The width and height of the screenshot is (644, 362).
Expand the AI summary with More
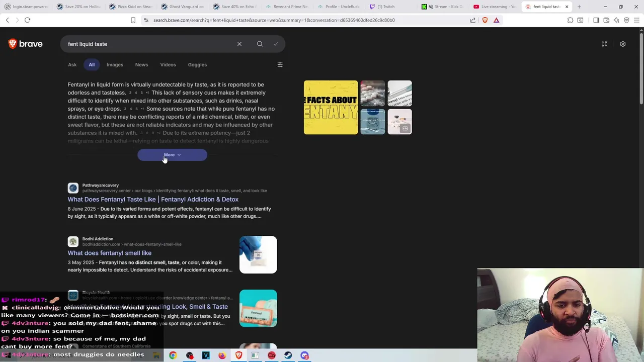(172, 155)
